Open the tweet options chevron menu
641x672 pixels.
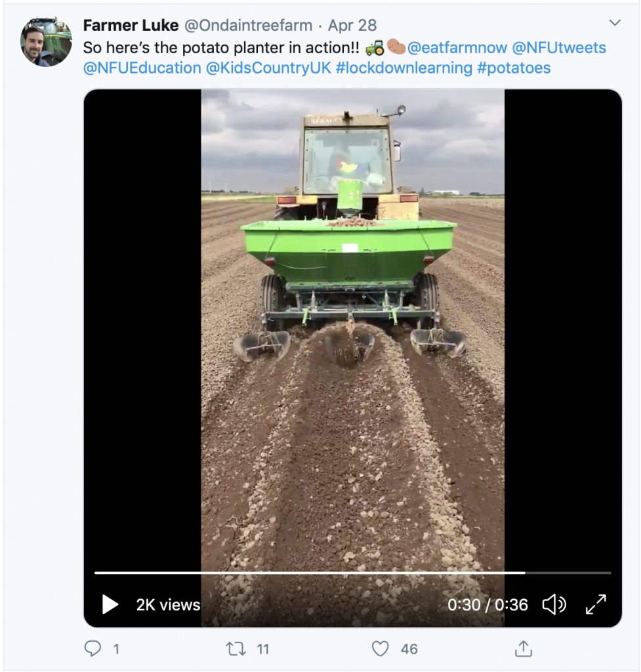point(615,24)
